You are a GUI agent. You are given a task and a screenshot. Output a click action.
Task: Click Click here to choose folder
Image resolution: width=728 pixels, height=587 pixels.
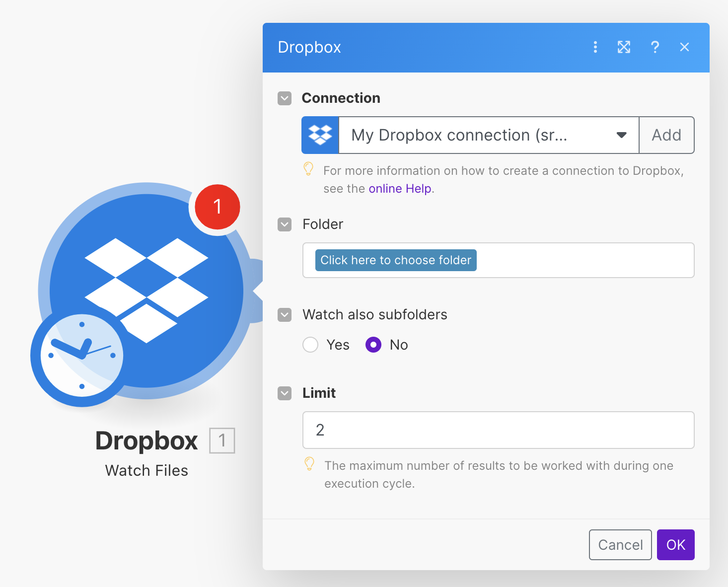pos(395,260)
